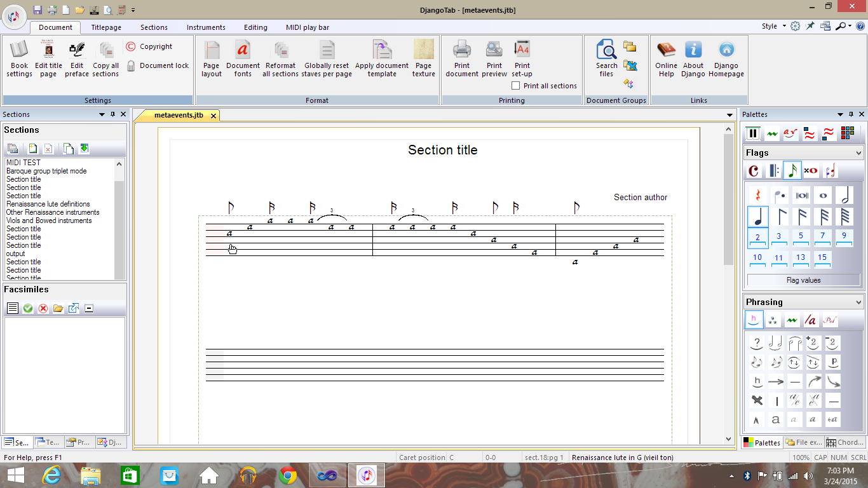Click the green checkmark in Facsimiles toolbar
868x488 pixels.
click(28, 308)
